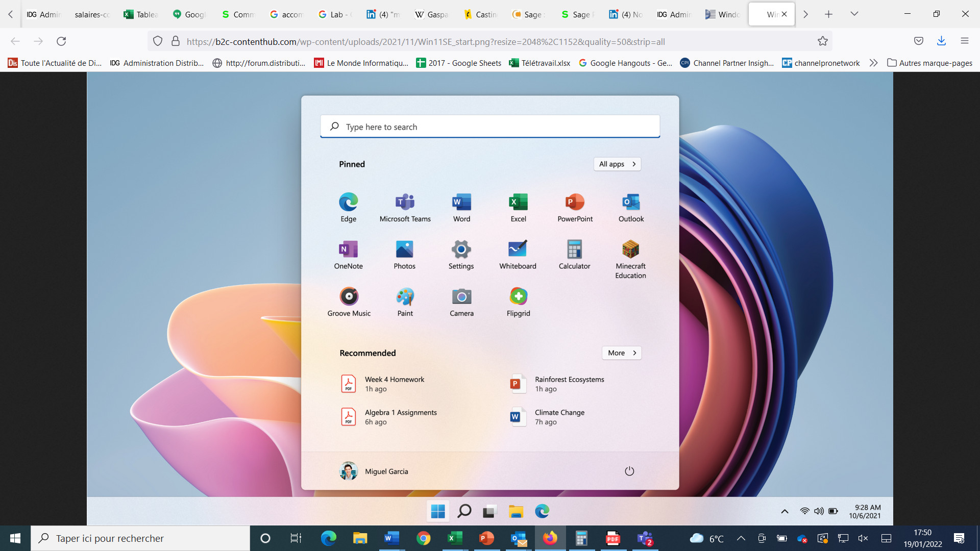Click the address bar URL field
The width and height of the screenshot is (980, 551).
click(x=490, y=41)
